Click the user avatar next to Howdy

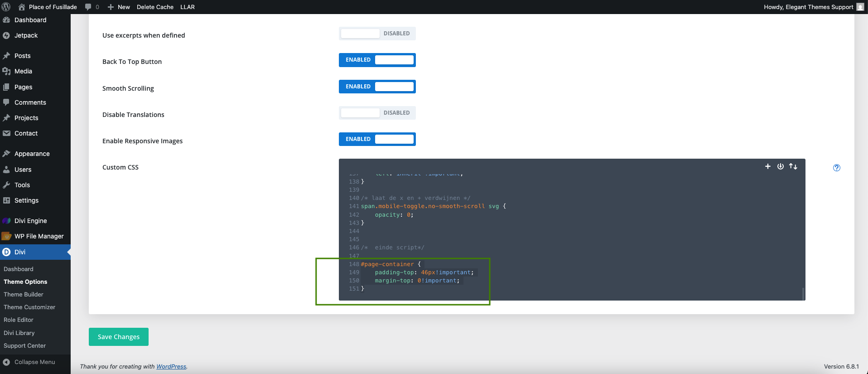(x=860, y=7)
